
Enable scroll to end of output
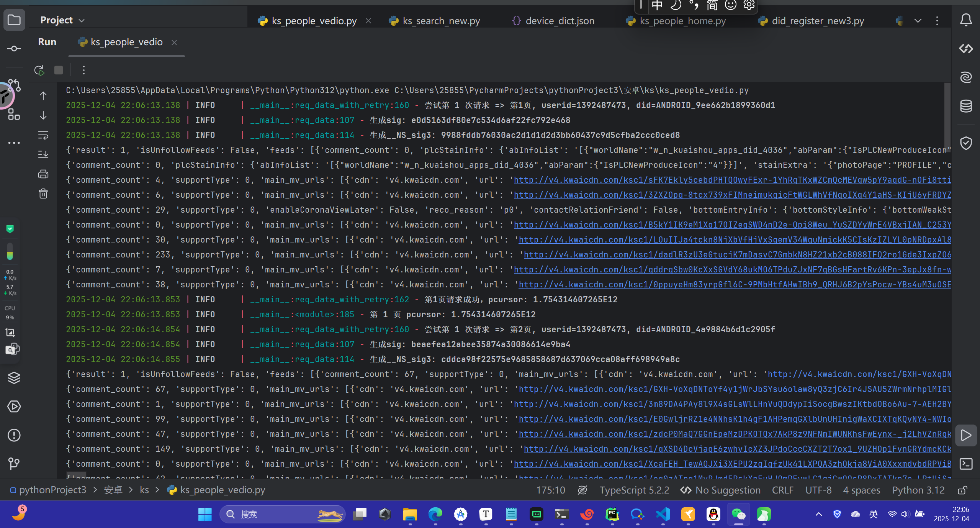[43, 154]
